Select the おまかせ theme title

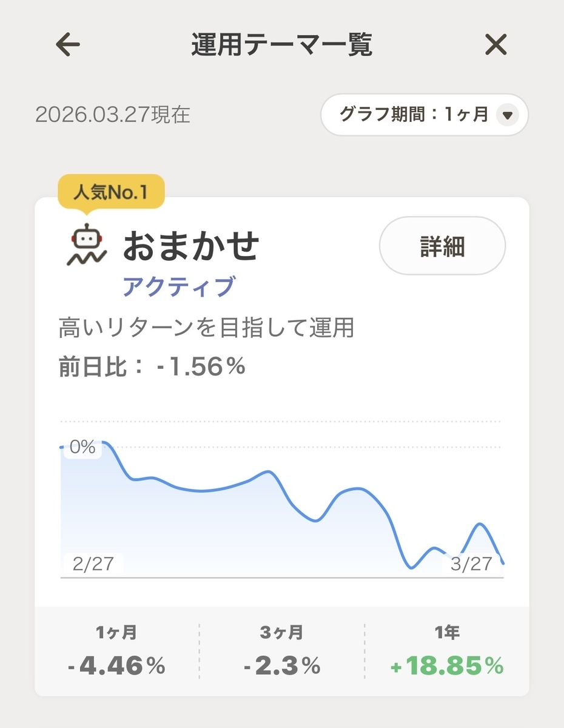point(191,246)
